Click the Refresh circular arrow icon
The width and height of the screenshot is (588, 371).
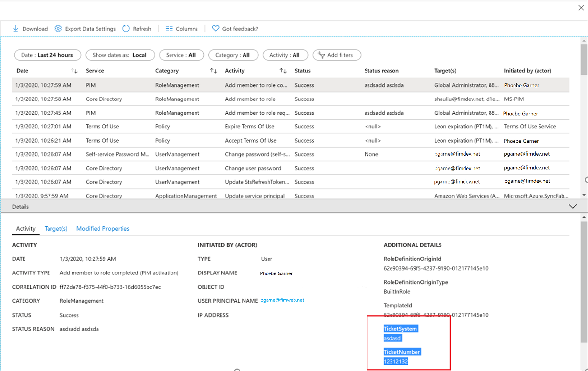point(126,29)
